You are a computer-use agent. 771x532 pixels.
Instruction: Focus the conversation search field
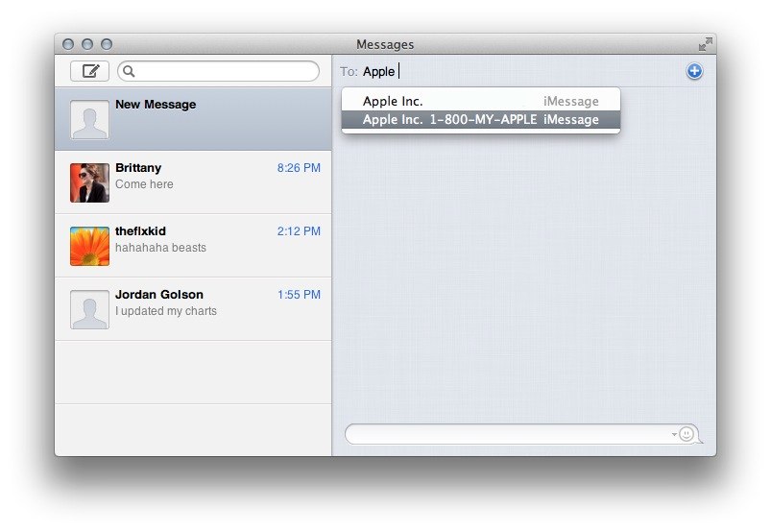pyautogui.click(x=218, y=71)
